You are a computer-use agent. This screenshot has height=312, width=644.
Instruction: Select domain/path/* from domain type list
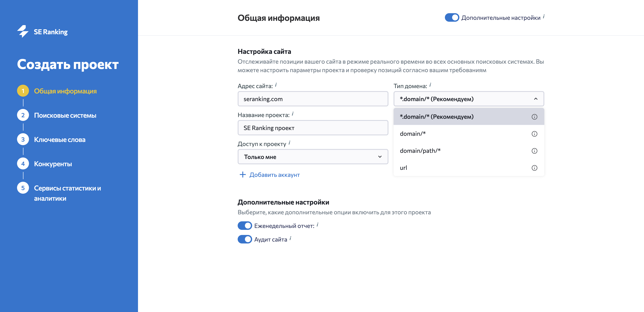tap(420, 151)
